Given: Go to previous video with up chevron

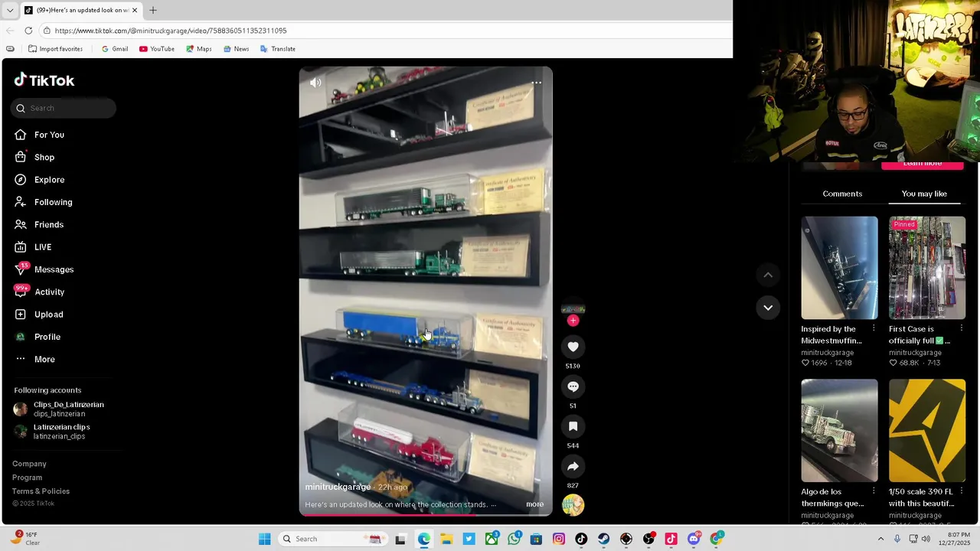Looking at the screenshot, I should click(768, 275).
